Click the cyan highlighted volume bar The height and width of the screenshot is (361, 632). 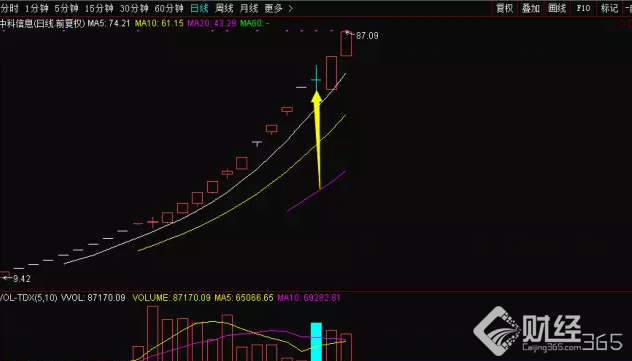click(316, 342)
